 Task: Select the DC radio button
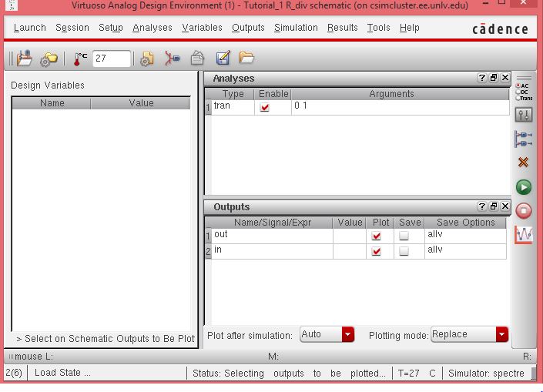[x=516, y=92]
